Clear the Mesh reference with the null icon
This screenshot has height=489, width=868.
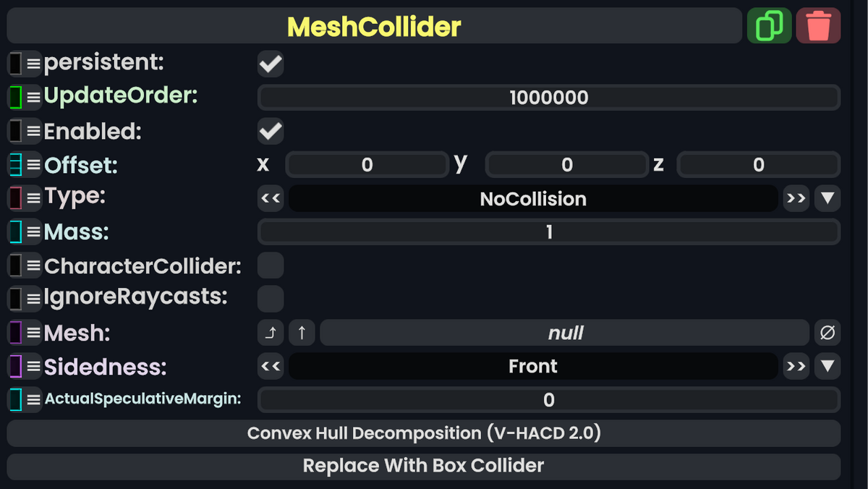coord(827,332)
